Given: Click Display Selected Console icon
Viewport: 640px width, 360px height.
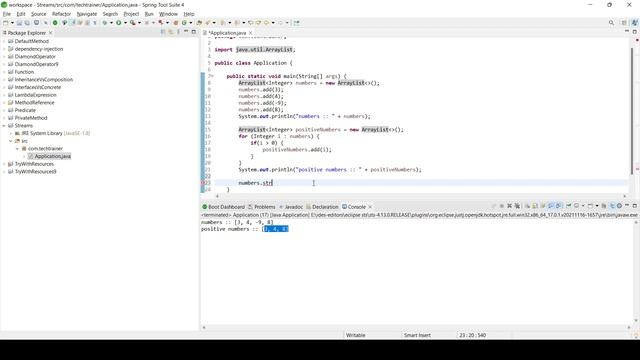Looking at the screenshot, I should pos(576,206).
